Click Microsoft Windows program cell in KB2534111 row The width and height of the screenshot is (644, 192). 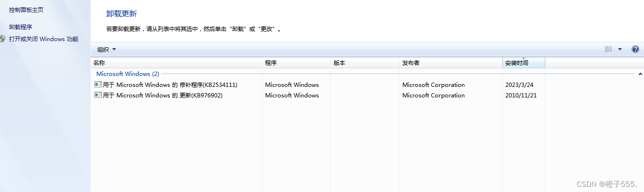[292, 85]
